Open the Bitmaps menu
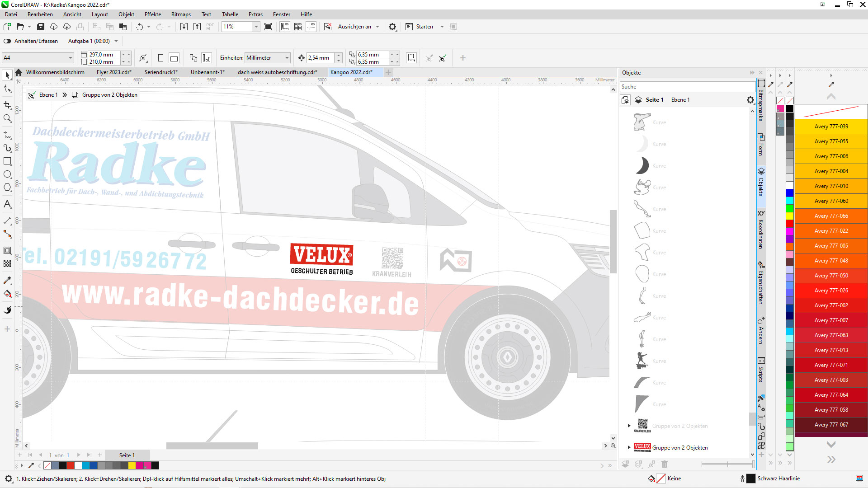Viewport: 868px width, 488px height. coord(181,14)
